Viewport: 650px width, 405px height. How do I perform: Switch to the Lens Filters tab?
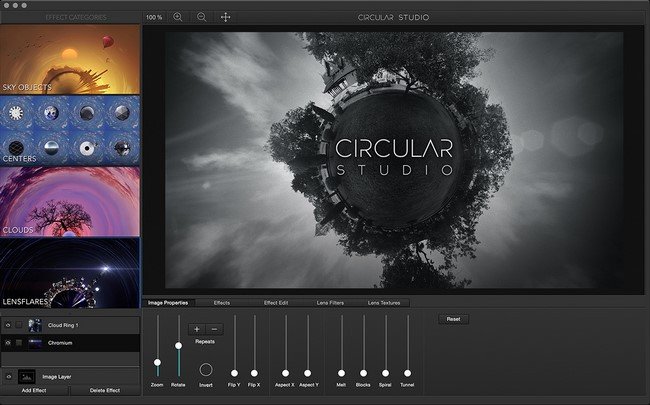coord(330,303)
